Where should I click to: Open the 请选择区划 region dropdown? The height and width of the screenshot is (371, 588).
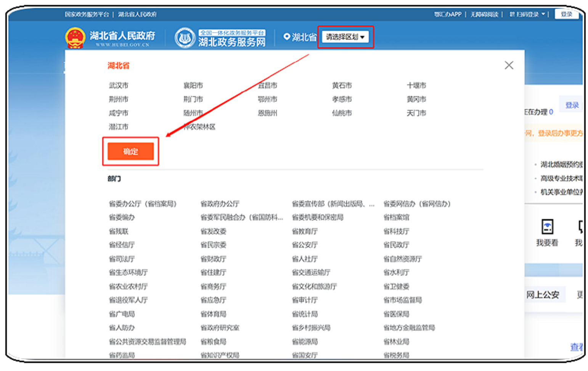click(x=345, y=37)
